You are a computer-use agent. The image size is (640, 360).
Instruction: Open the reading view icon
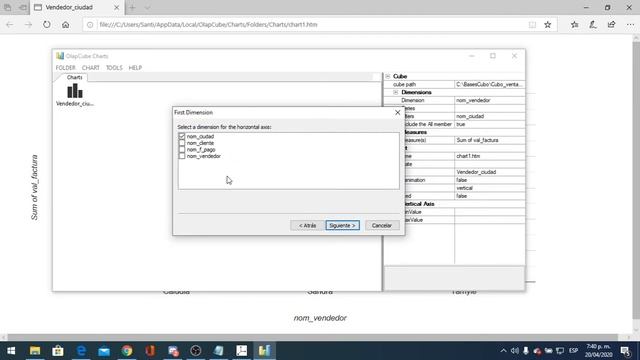[x=532, y=24]
